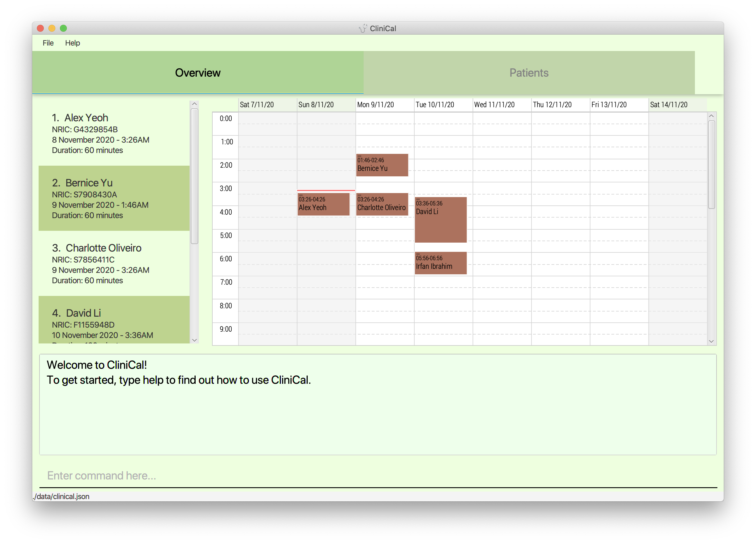Screen dimensions: 756x544
Task: Select Alex Yeoh appointment in list
Action: click(114, 133)
